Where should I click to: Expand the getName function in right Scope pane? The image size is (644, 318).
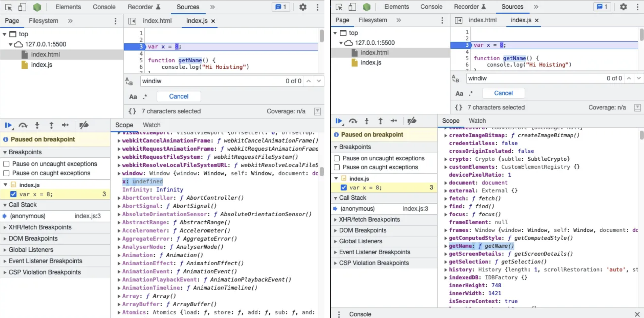[446, 246]
